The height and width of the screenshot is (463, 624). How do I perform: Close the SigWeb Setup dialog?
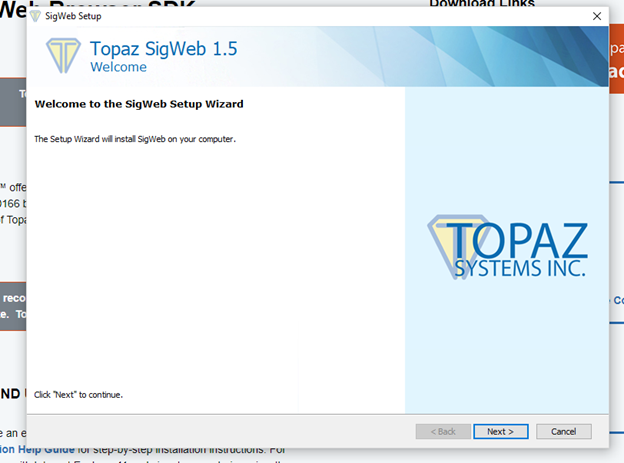[597, 16]
